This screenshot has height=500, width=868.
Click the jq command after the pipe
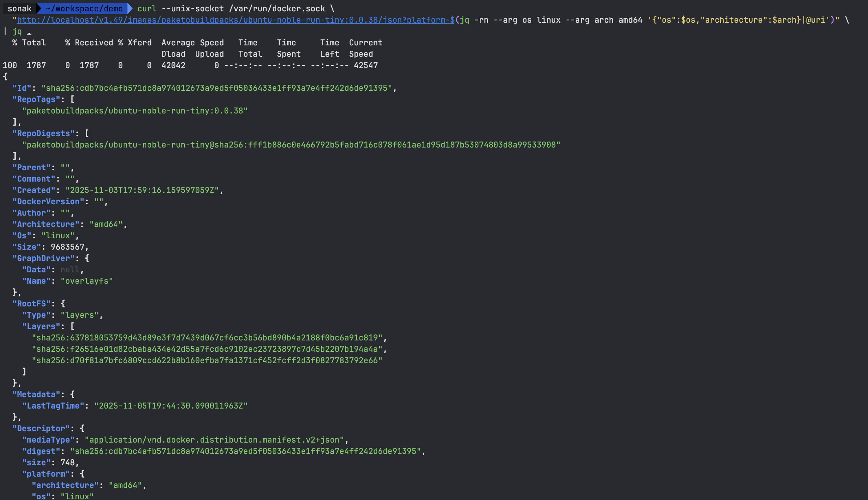(x=17, y=32)
